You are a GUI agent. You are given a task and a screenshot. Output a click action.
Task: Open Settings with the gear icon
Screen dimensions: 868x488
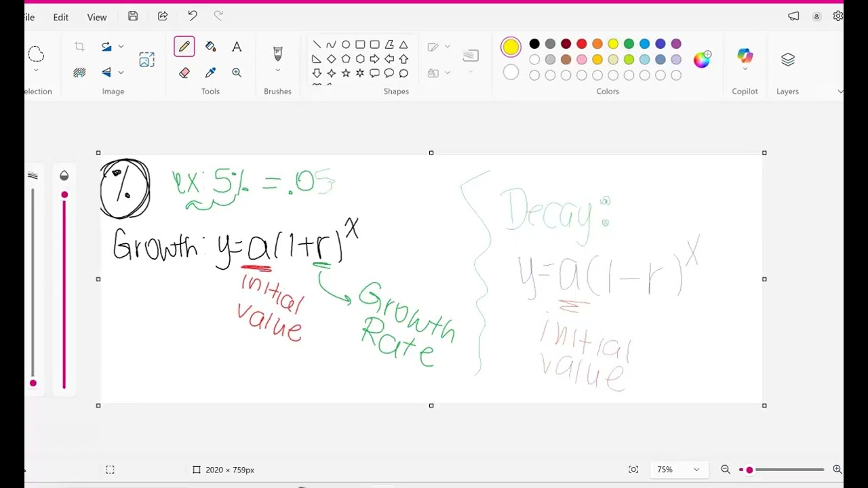point(838,16)
